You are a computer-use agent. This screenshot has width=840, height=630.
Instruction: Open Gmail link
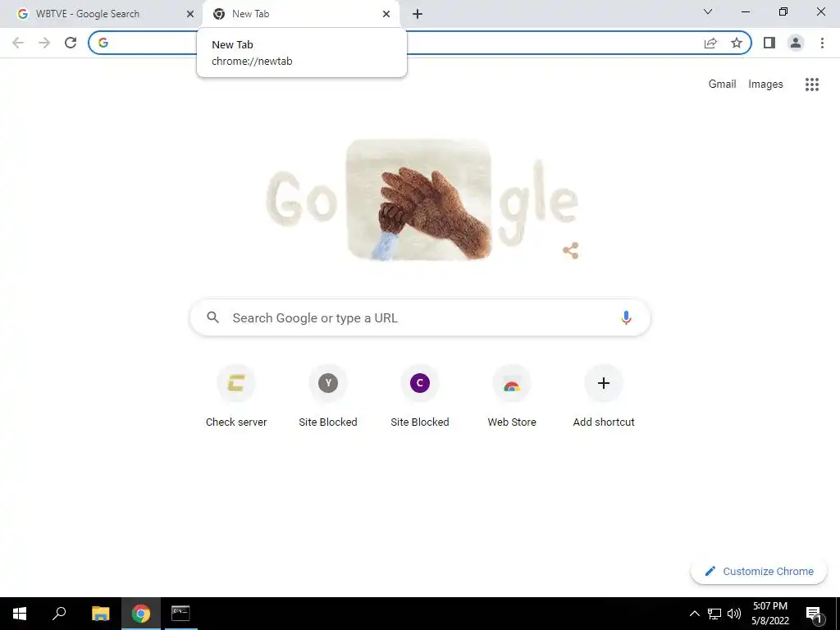coord(722,84)
